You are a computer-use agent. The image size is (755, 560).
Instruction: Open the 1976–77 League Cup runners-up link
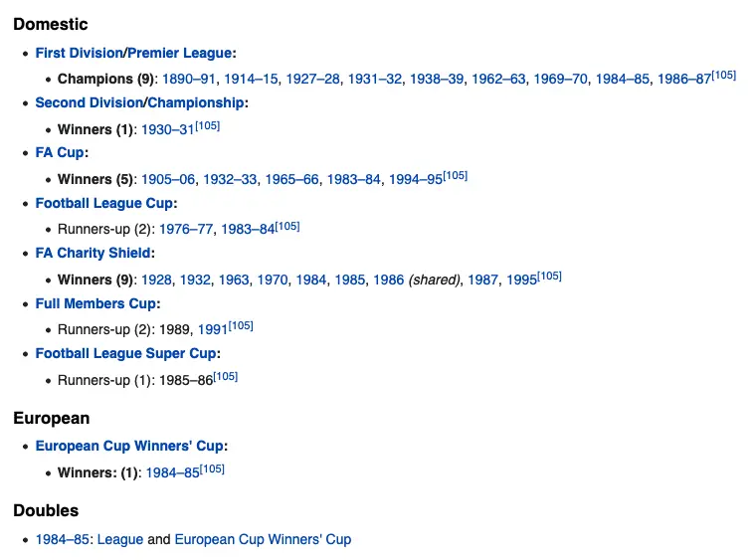click(x=186, y=229)
